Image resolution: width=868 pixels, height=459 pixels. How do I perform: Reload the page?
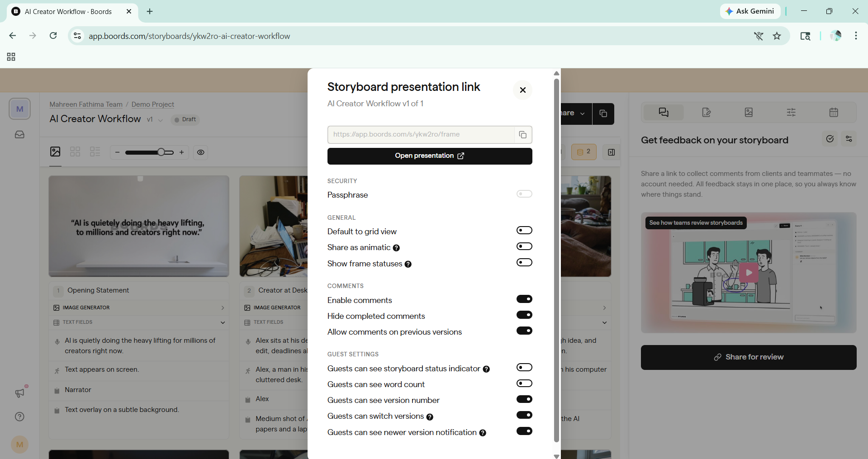pyautogui.click(x=53, y=36)
